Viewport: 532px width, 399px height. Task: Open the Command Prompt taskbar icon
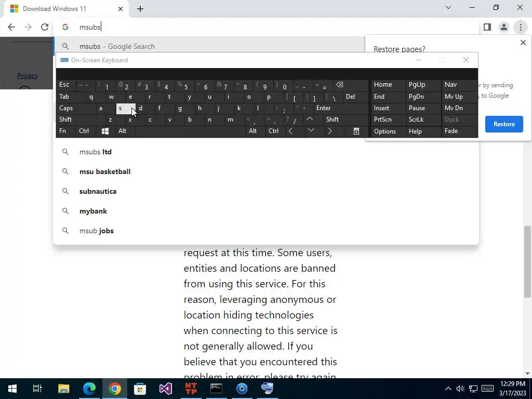[x=216, y=389]
